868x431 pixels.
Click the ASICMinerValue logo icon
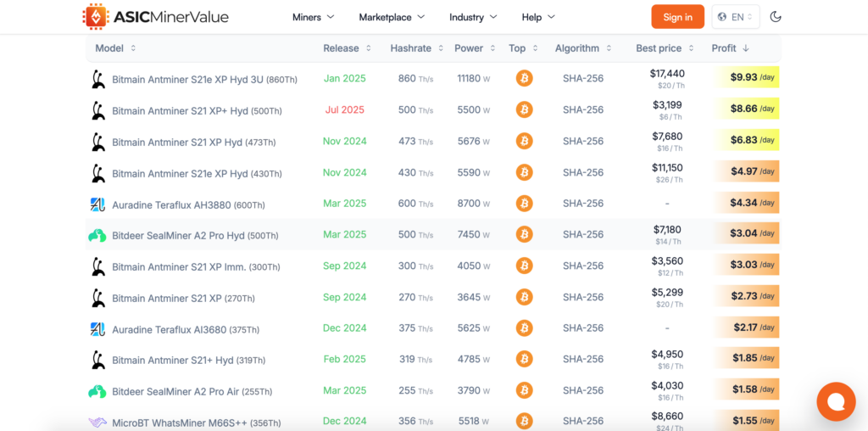point(95,16)
